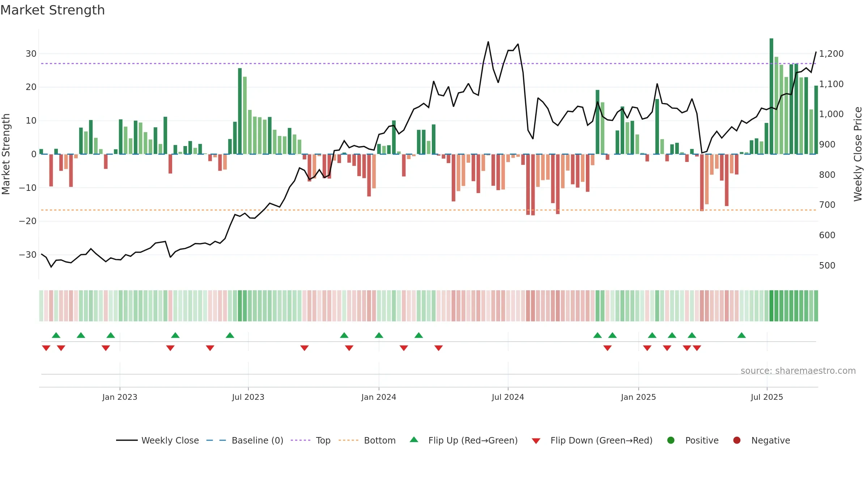Viewport: 868px width, 488px height.
Task: Click the '900' right axis price label
Action: (827, 145)
